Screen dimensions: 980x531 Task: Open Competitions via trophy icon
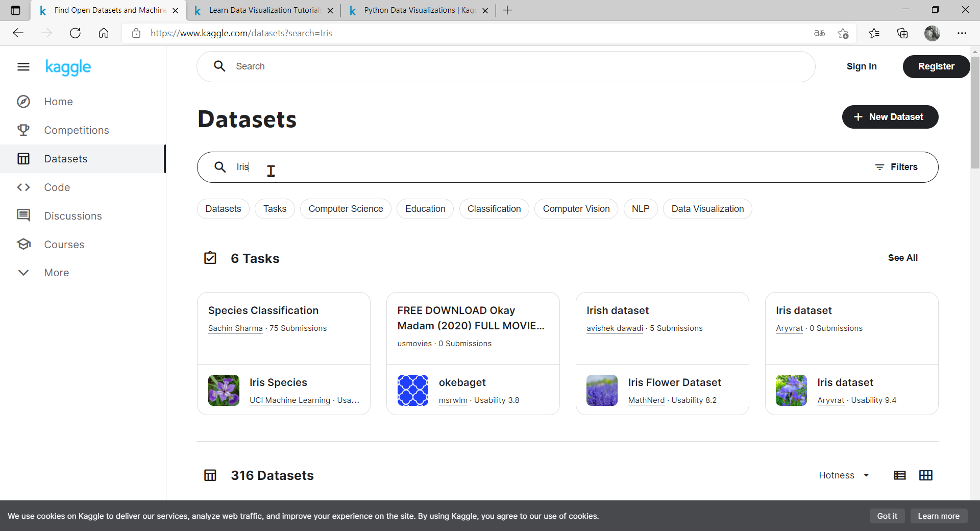(23, 130)
